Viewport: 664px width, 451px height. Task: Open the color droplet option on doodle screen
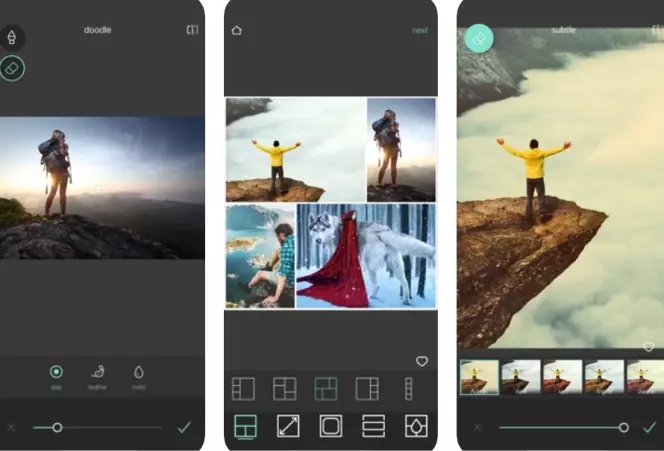(138, 377)
